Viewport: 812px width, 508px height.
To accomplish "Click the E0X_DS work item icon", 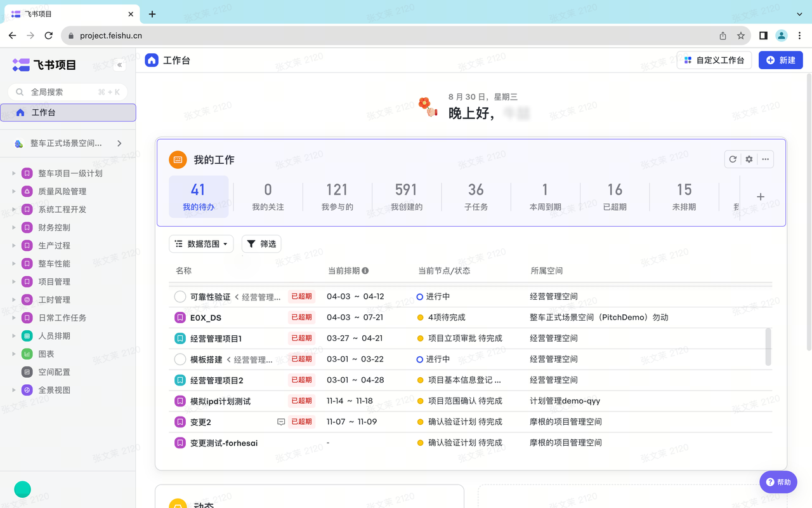I will [x=180, y=317].
